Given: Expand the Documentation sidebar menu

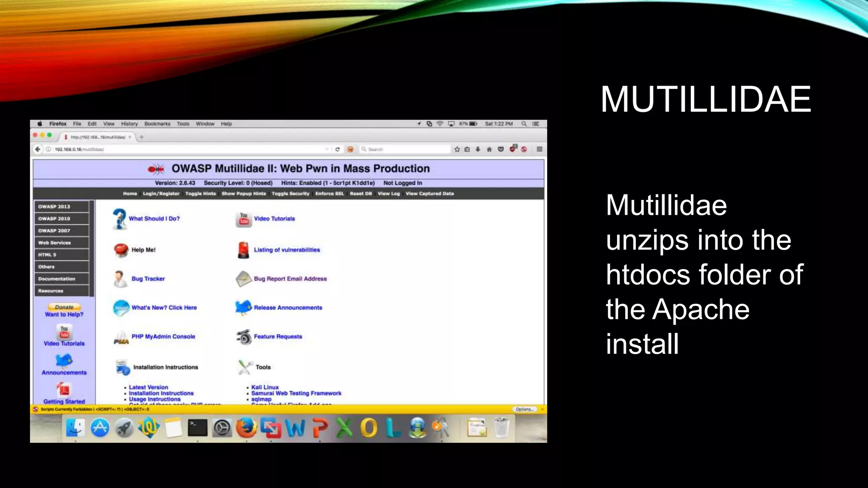Looking at the screenshot, I should coord(62,279).
